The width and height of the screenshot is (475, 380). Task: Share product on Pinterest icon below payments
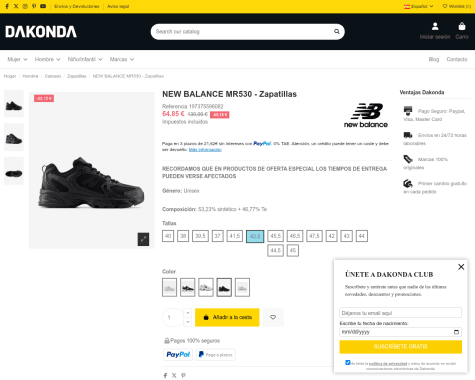(183, 376)
